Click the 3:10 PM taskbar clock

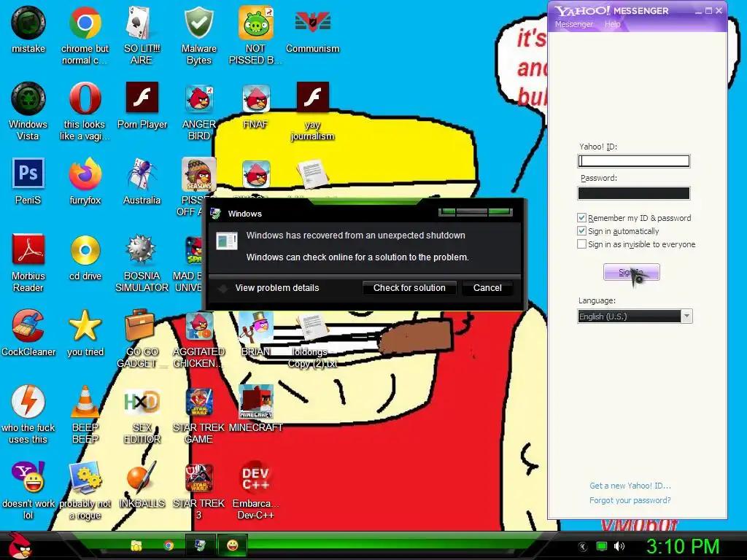click(683, 546)
